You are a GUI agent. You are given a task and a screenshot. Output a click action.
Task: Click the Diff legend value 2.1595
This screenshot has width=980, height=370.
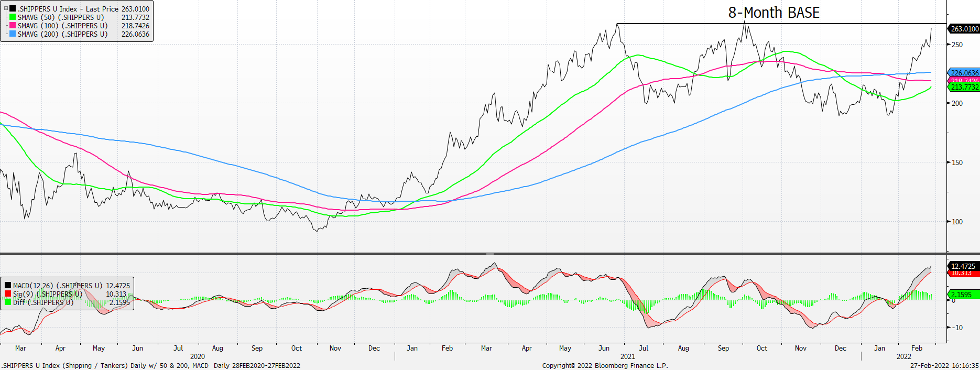(119, 302)
